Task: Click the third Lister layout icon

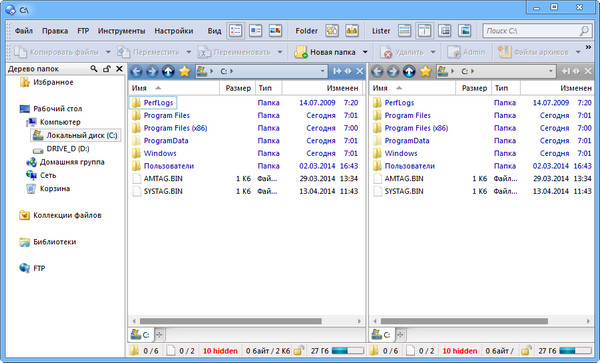Action: click(x=445, y=31)
